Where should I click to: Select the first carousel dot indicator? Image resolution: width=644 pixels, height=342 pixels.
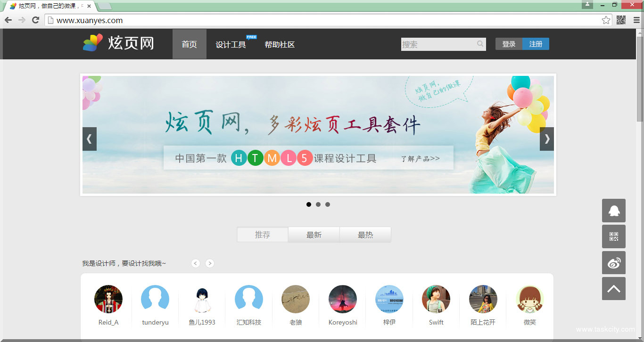tap(309, 204)
